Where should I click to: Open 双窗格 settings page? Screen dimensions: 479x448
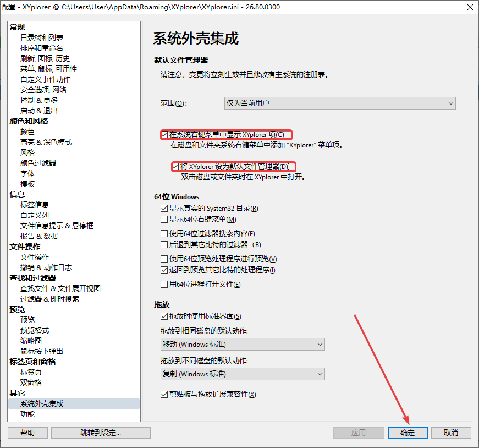pos(31,383)
